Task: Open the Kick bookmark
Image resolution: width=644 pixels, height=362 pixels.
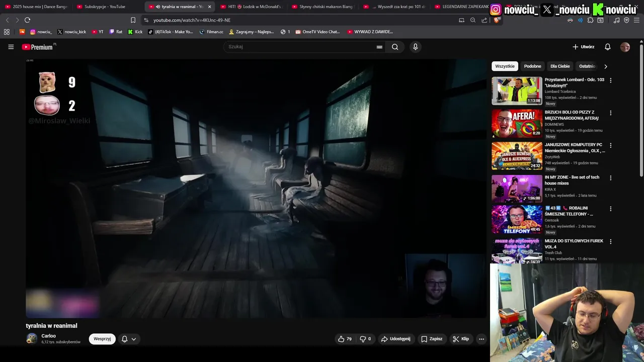Action: coord(135,32)
